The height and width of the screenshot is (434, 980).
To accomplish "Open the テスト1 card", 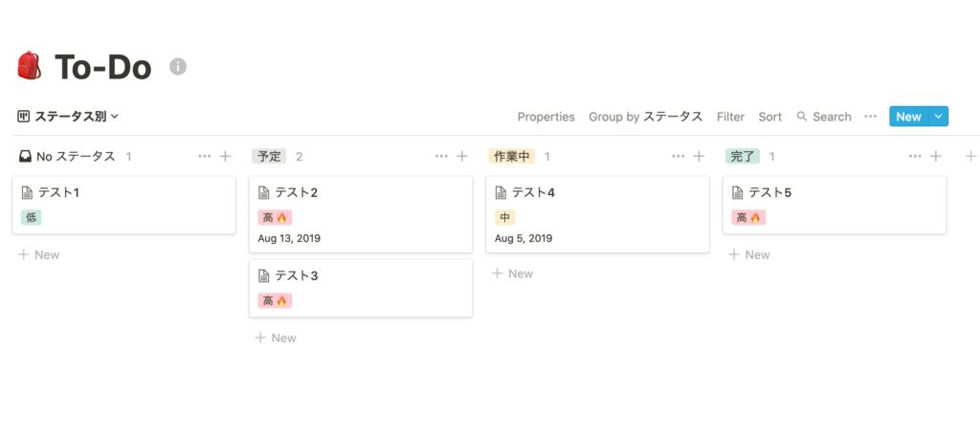I will tap(123, 205).
